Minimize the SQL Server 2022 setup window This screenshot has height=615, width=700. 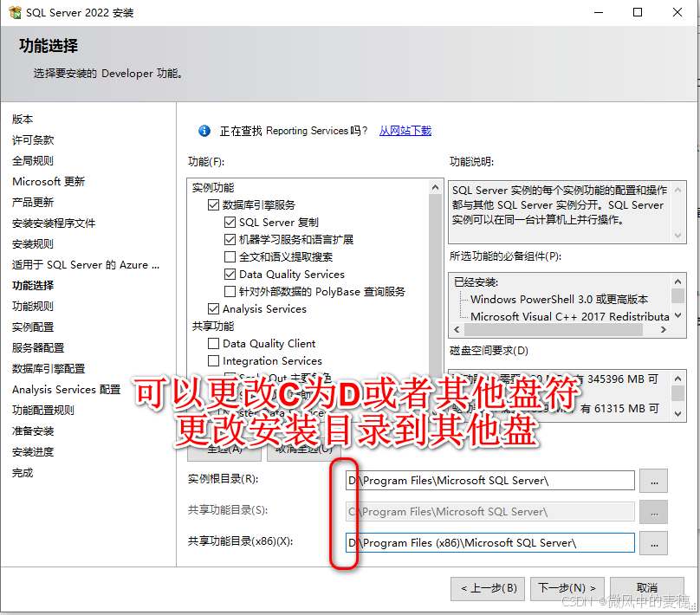click(x=599, y=12)
